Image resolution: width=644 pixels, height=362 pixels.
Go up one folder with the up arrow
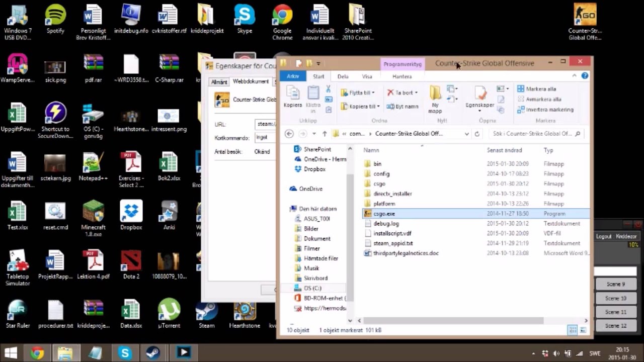[325, 134]
